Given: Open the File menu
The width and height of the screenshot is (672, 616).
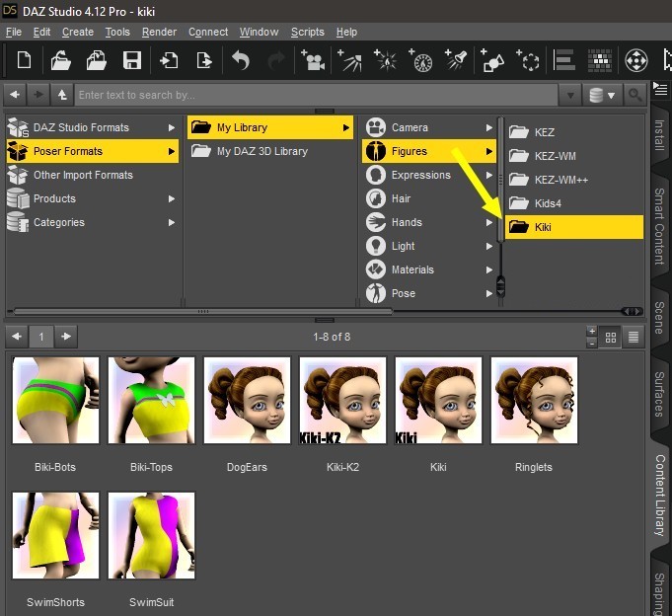Looking at the screenshot, I should (14, 32).
